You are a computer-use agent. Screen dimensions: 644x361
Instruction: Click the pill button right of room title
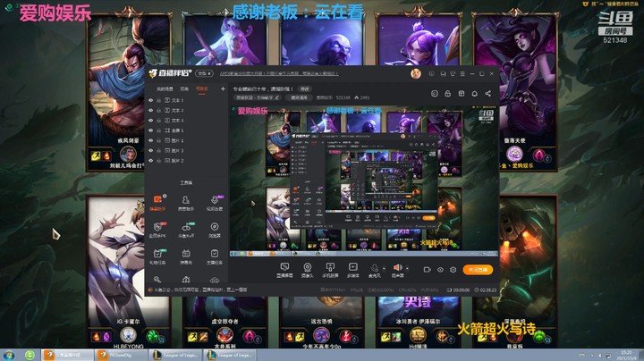pos(299,97)
